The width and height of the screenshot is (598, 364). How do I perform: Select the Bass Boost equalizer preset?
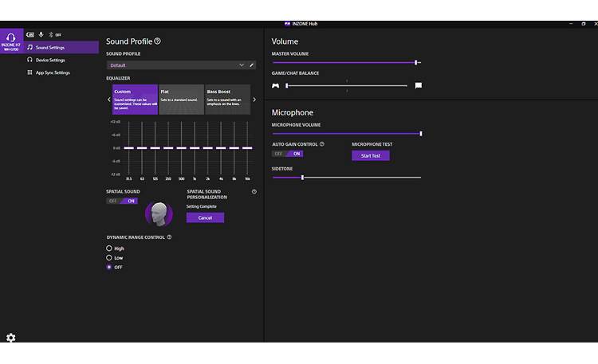[228, 100]
